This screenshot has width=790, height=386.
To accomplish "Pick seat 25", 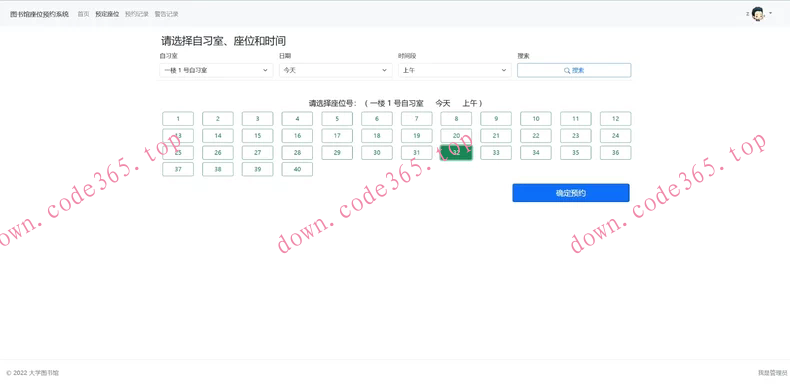I will (x=178, y=153).
